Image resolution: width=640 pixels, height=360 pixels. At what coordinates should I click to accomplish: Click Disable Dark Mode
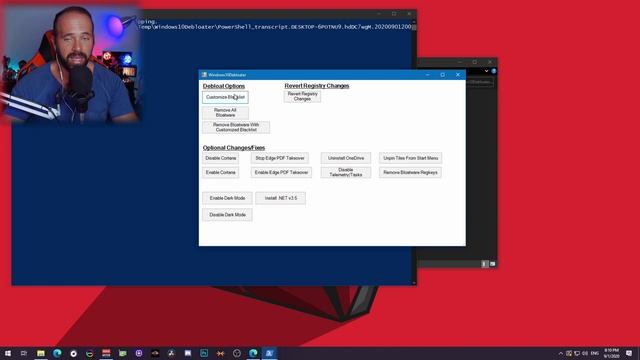(x=227, y=215)
